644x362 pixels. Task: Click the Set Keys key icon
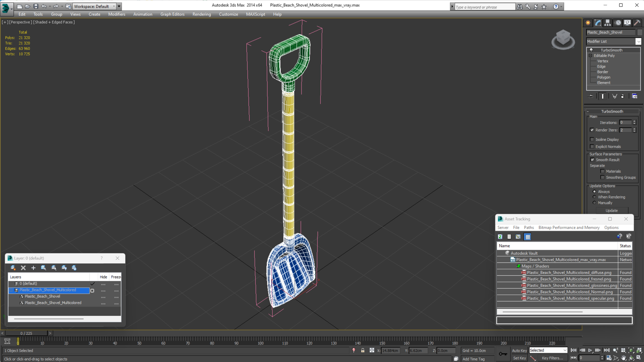(503, 354)
